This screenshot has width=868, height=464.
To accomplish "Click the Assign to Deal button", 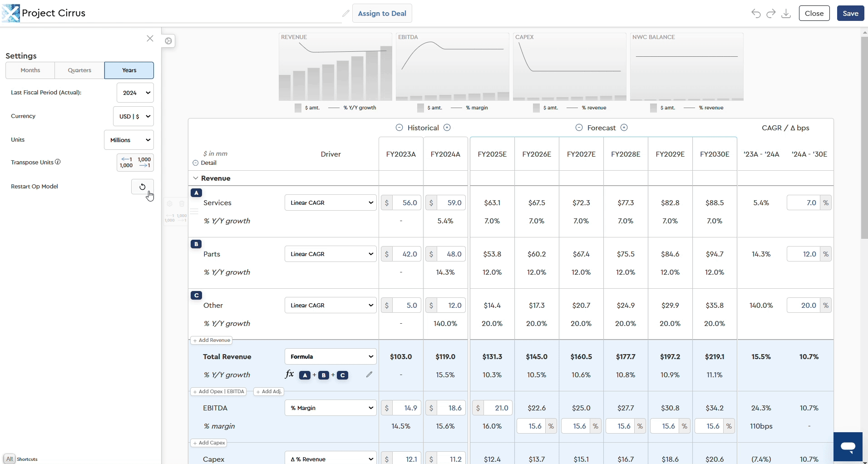I will click(x=382, y=14).
